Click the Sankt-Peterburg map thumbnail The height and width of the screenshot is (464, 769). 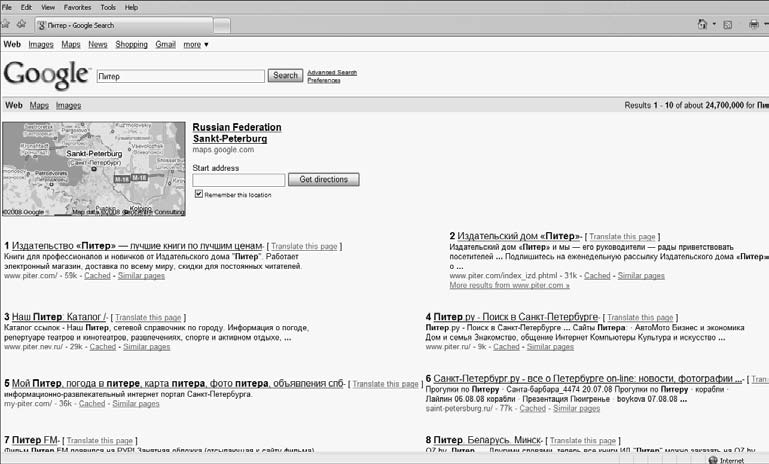(94, 169)
